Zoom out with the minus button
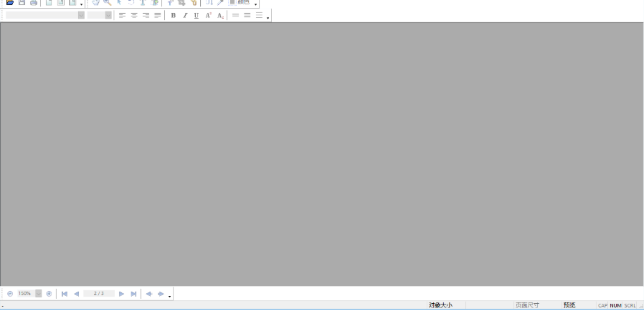Screen dimensions: 644x311 (x=10, y=293)
